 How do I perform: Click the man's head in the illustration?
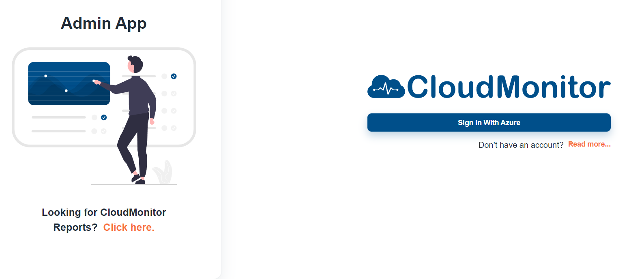(135, 64)
